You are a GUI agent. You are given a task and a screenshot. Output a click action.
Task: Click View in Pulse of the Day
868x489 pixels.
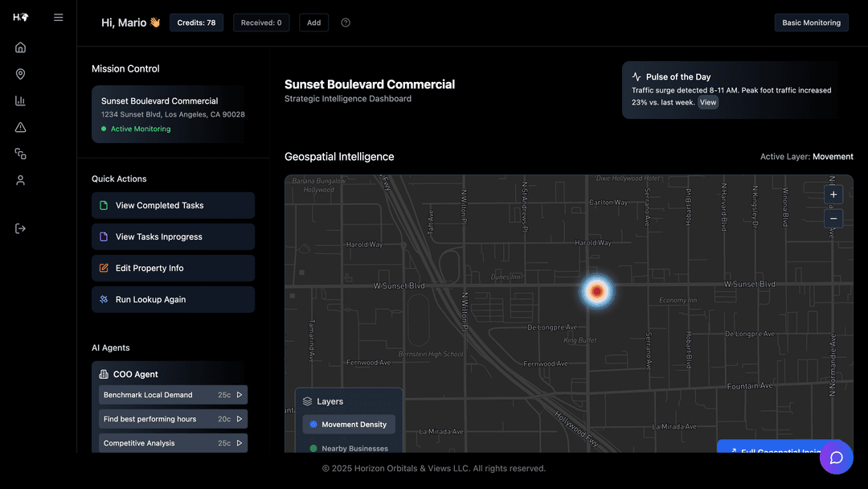coord(707,103)
